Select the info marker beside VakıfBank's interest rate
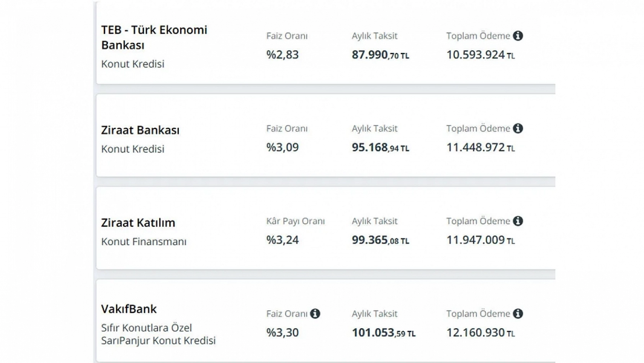This screenshot has width=644, height=363. click(x=315, y=314)
